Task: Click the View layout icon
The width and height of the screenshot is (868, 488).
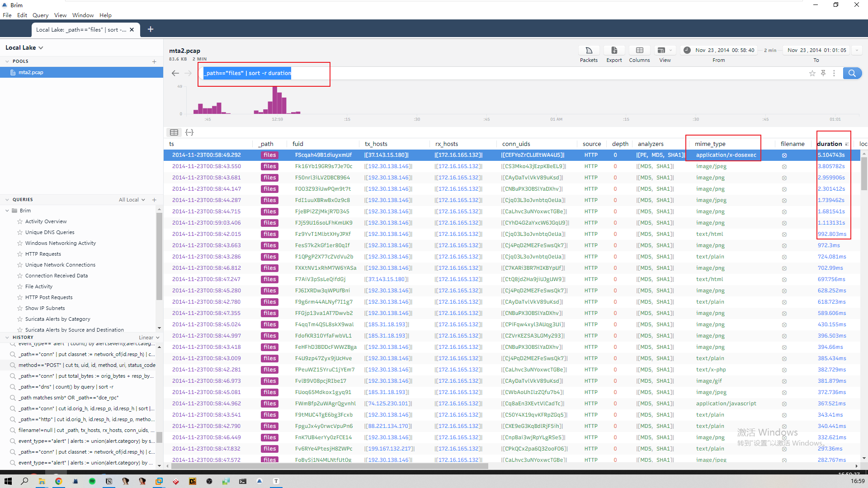Action: [661, 51]
